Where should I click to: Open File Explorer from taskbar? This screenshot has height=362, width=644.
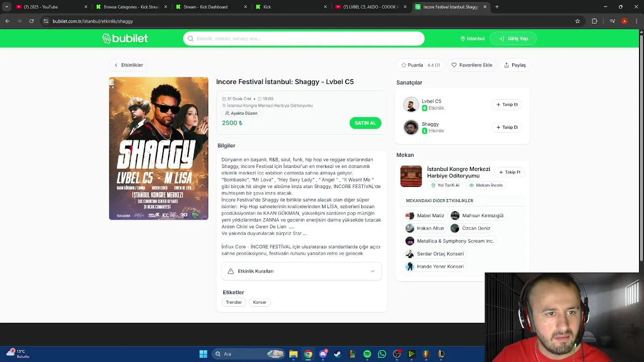(293, 354)
